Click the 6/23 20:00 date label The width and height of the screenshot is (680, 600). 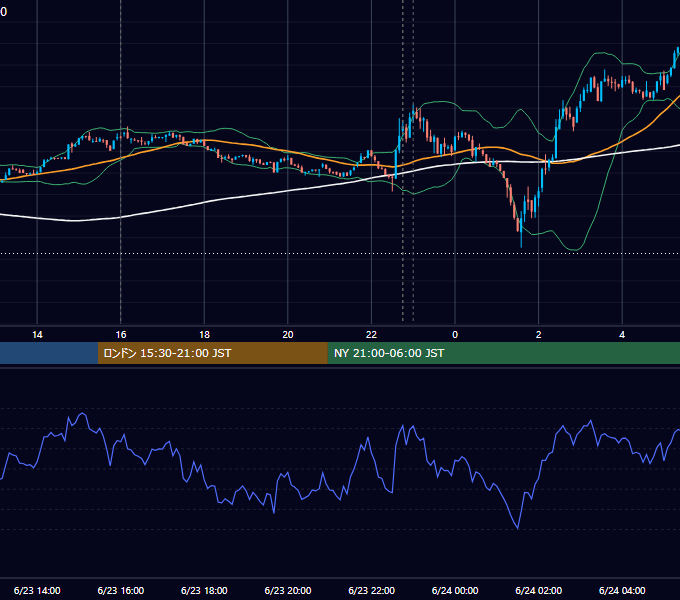(x=288, y=590)
